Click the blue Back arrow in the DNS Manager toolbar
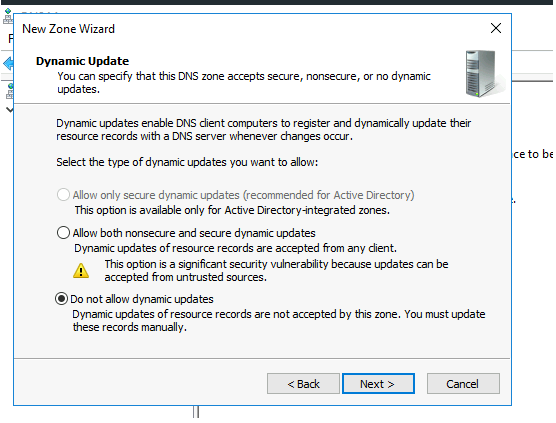The width and height of the screenshot is (556, 423). (x=8, y=64)
